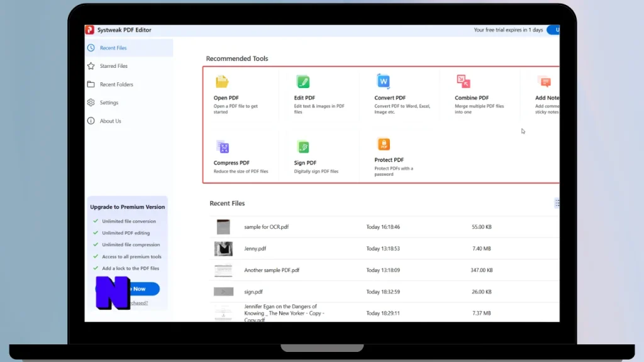This screenshot has width=644, height=362.
Task: Click the 'Upgrade to Premium Version' heading
Action: coord(127,207)
